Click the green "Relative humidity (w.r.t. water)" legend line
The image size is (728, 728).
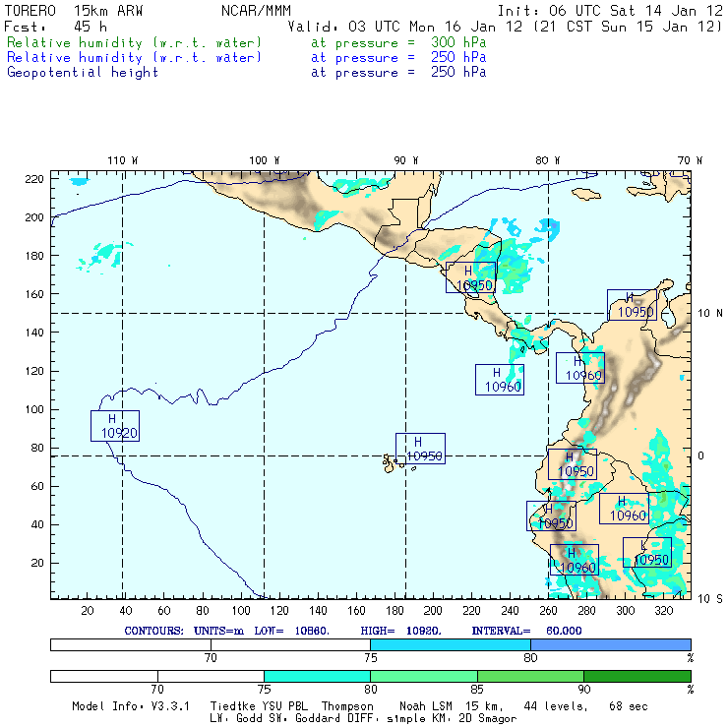(x=134, y=42)
